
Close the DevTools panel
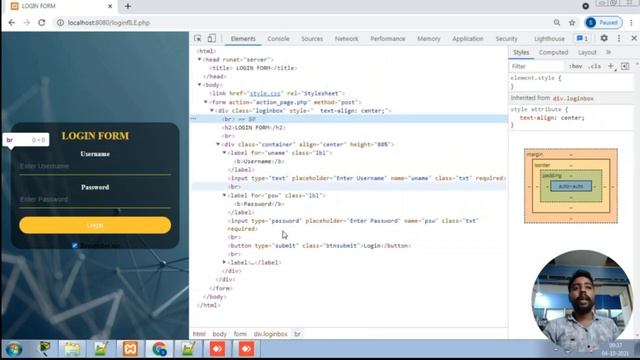(x=634, y=38)
